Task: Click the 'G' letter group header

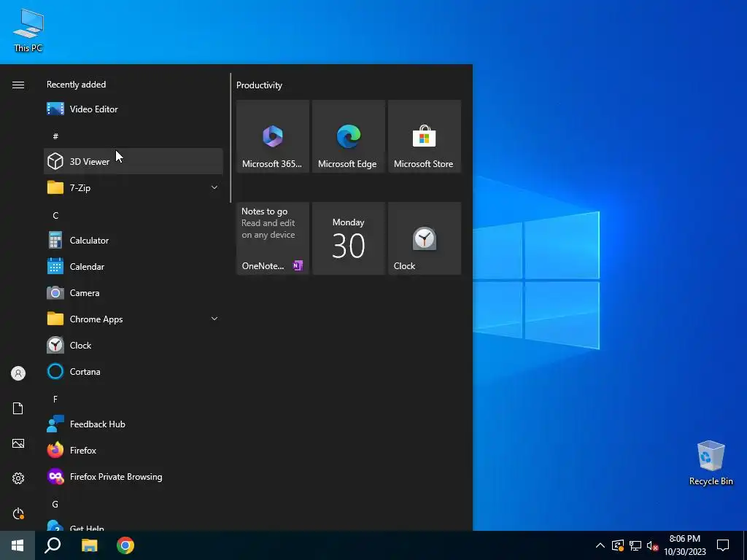Action: [x=55, y=504]
